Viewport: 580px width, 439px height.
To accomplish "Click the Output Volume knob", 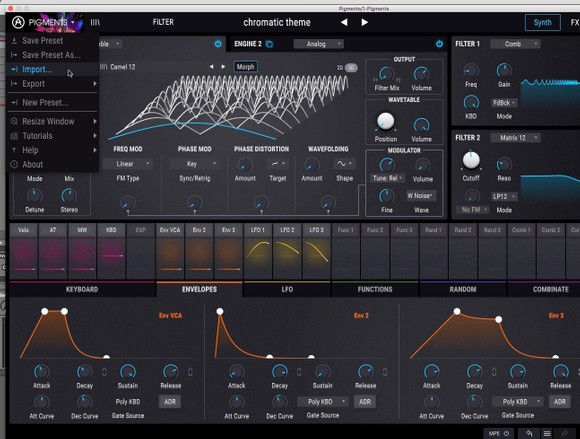I will coord(421,74).
